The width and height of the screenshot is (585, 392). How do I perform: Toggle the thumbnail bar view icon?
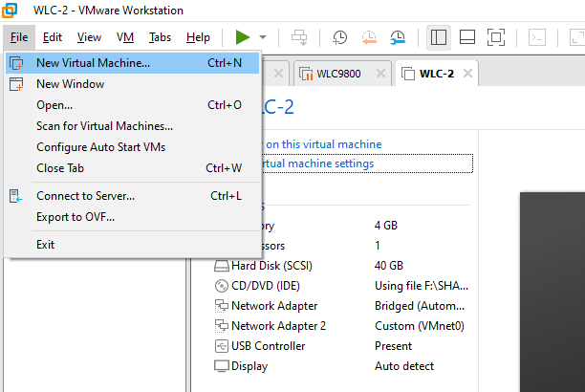[x=467, y=37]
